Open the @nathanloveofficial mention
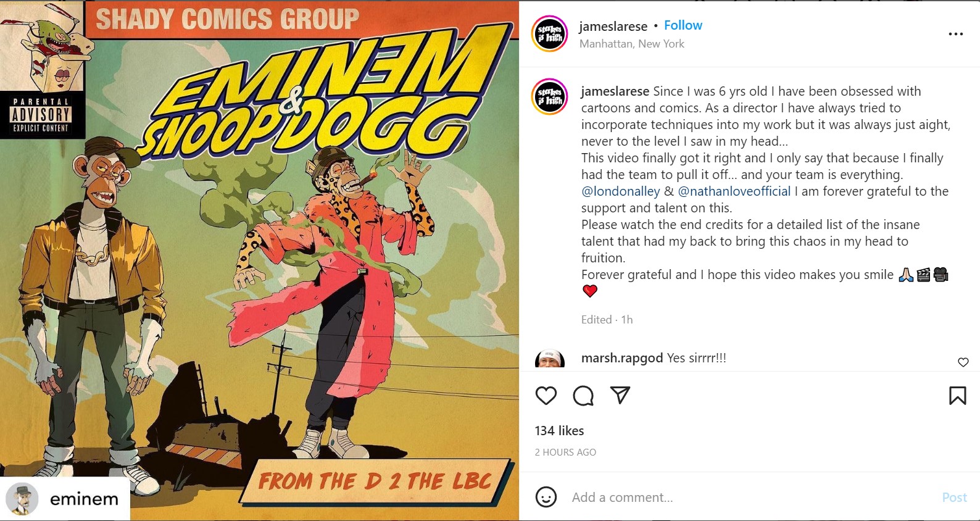 coord(734,191)
